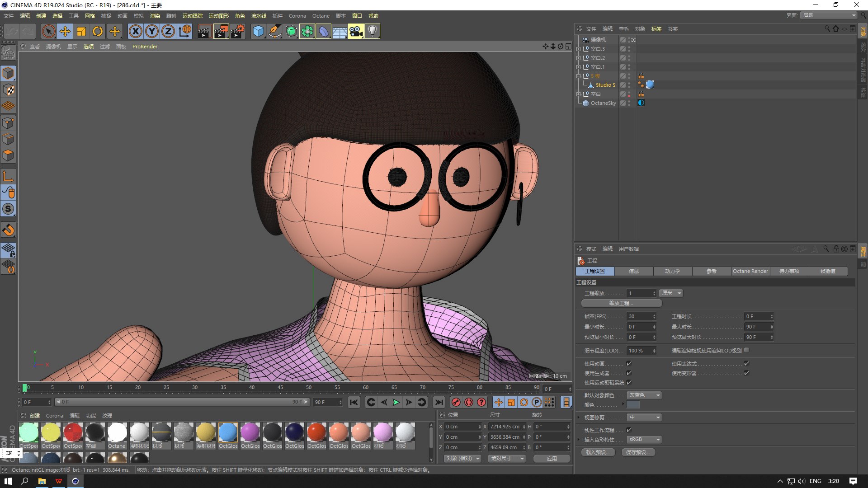Open the 渲染 menu
The width and height of the screenshot is (868, 488).
(155, 16)
